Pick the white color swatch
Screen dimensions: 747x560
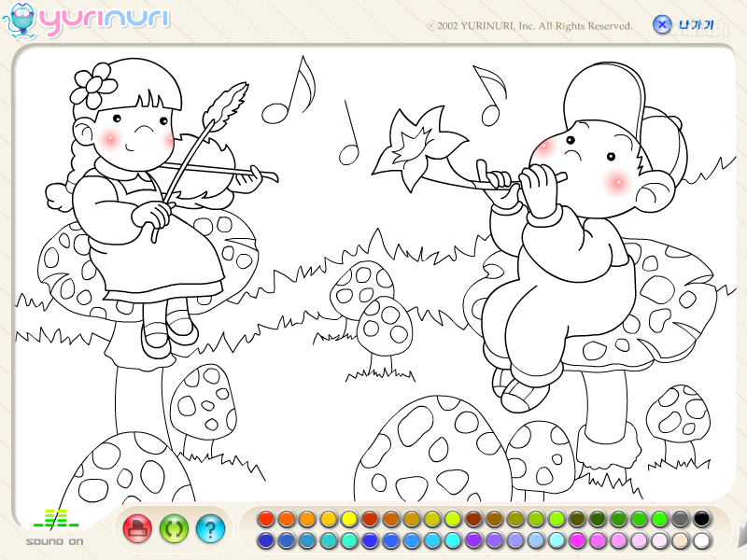pyautogui.click(x=701, y=540)
